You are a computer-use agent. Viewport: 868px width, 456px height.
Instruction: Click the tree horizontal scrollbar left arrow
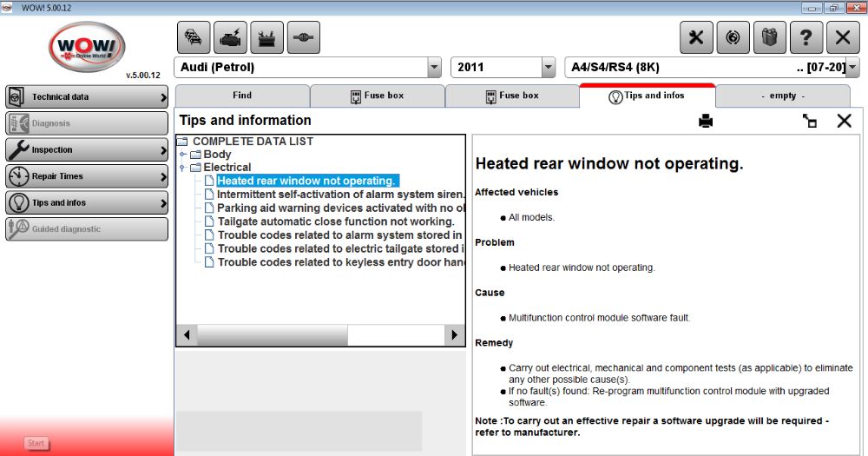click(x=187, y=335)
